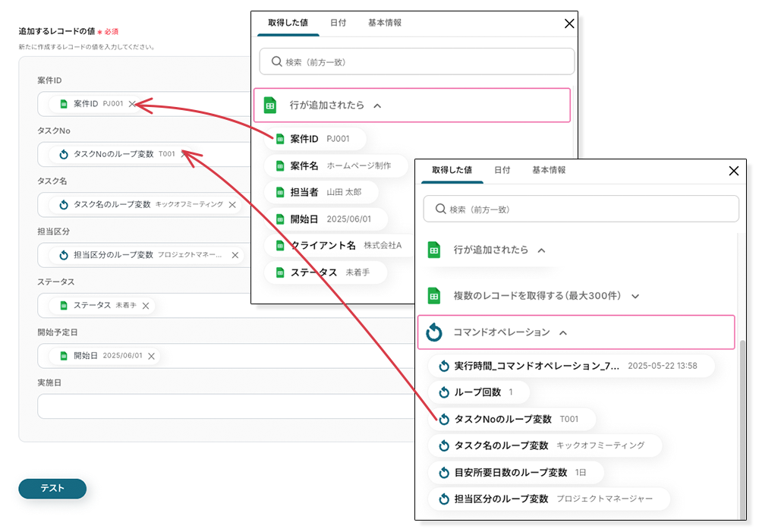Remove the 開始日 2025/06/01 tag

[151, 356]
